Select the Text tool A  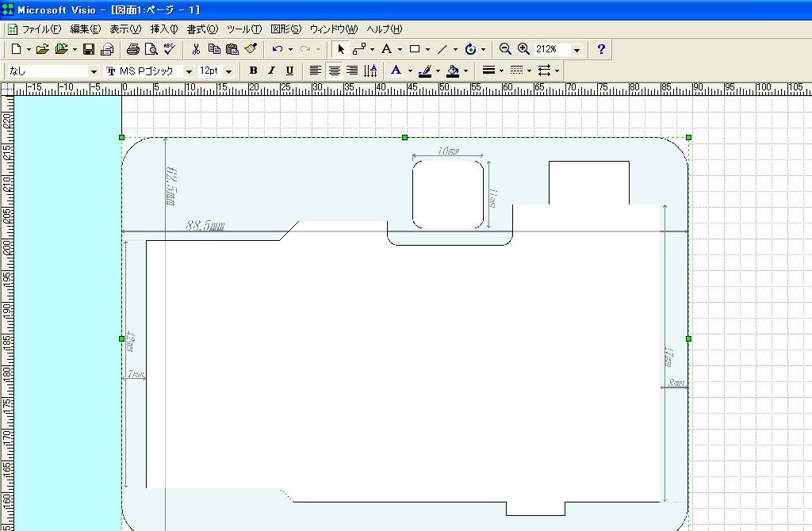point(386,49)
